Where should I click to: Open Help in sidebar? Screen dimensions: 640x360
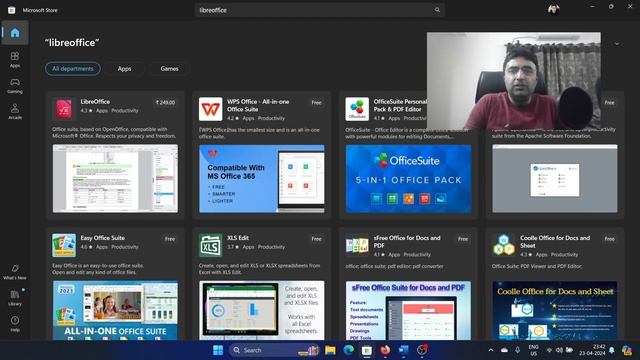[15, 324]
